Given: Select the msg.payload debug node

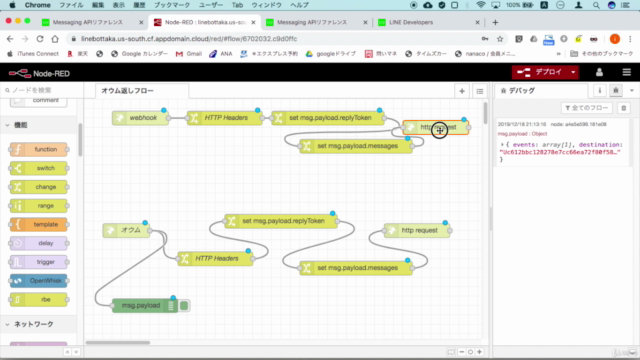Looking at the screenshot, I should click(145, 305).
